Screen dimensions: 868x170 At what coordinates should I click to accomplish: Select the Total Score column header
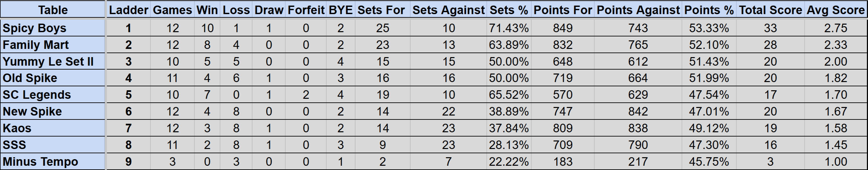click(x=770, y=10)
